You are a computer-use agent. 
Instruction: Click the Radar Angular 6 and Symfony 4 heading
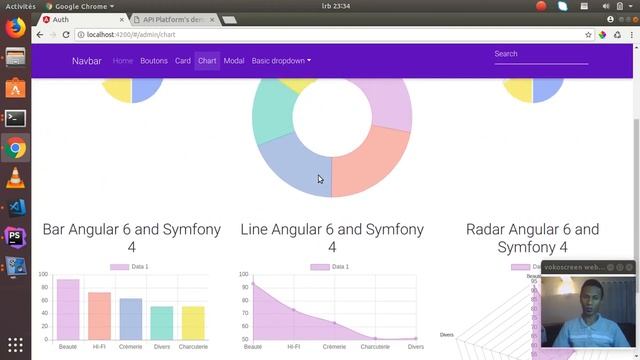(532, 238)
